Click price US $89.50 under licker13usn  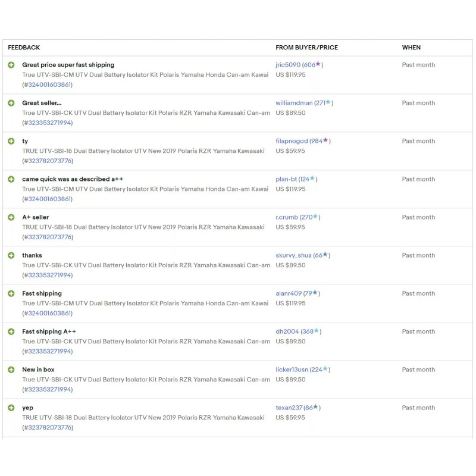click(290, 380)
